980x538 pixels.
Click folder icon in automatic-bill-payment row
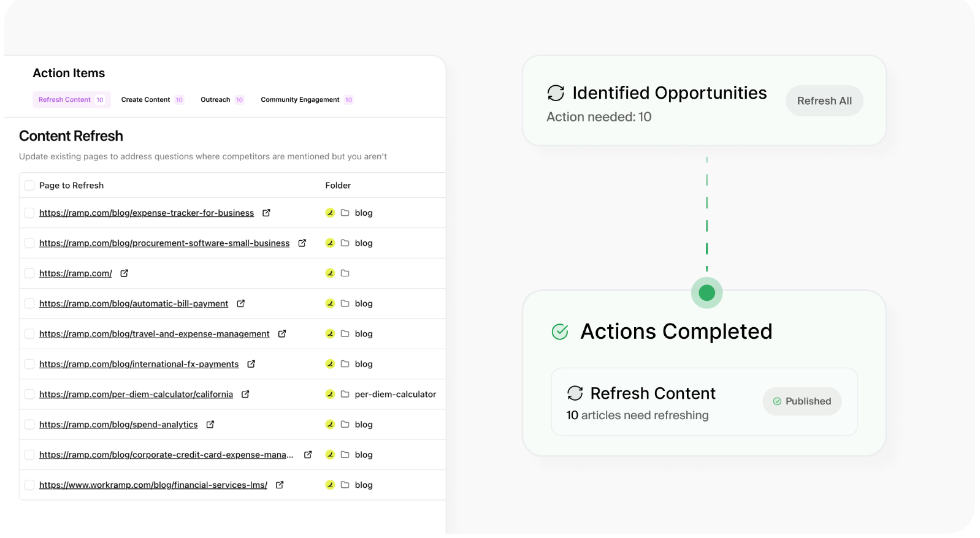click(x=345, y=303)
